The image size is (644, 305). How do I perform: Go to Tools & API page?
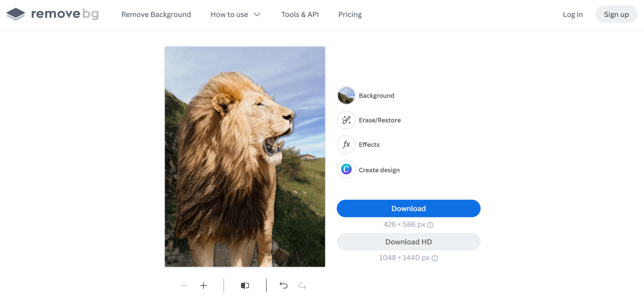point(300,14)
